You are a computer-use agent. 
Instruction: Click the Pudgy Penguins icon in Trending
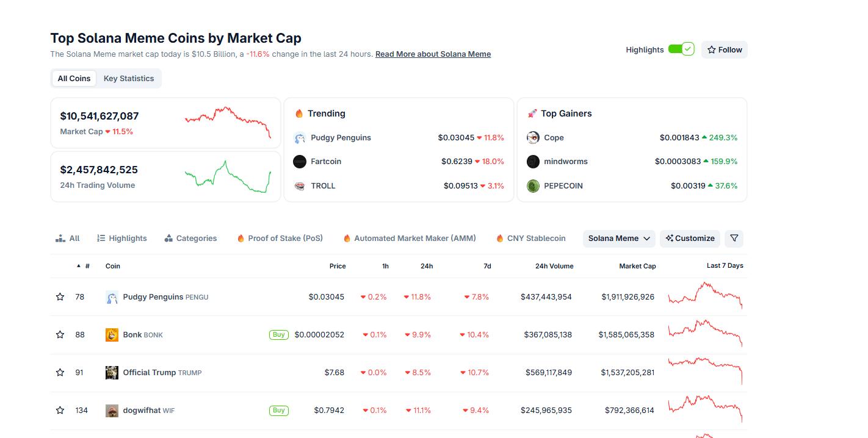(299, 138)
